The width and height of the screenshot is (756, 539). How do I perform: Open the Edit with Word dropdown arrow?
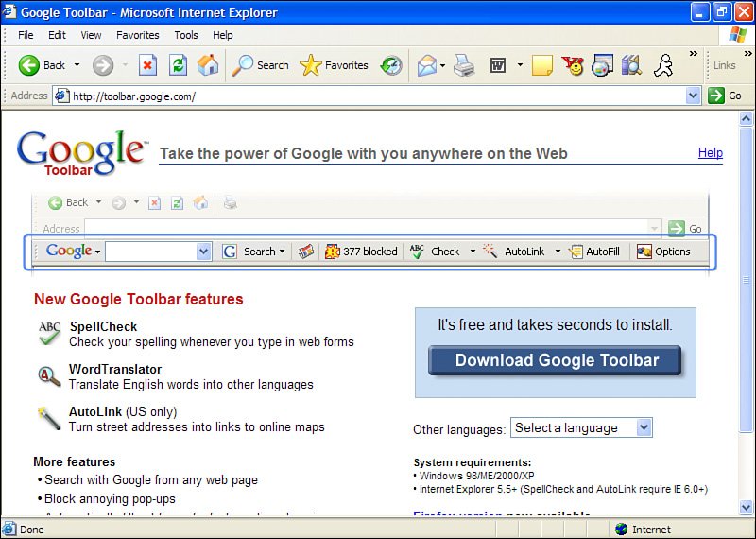(x=520, y=64)
